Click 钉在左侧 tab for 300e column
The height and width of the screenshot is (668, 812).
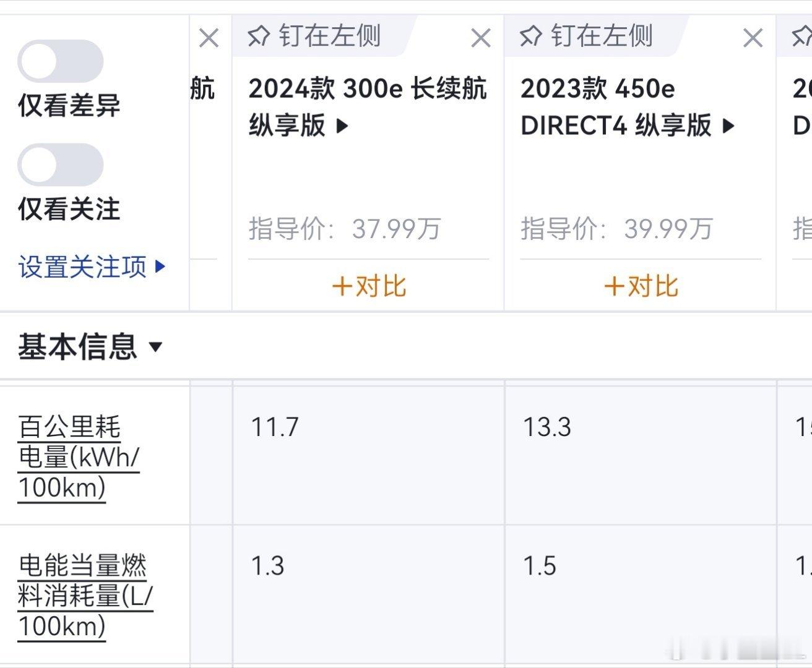[x=329, y=36]
